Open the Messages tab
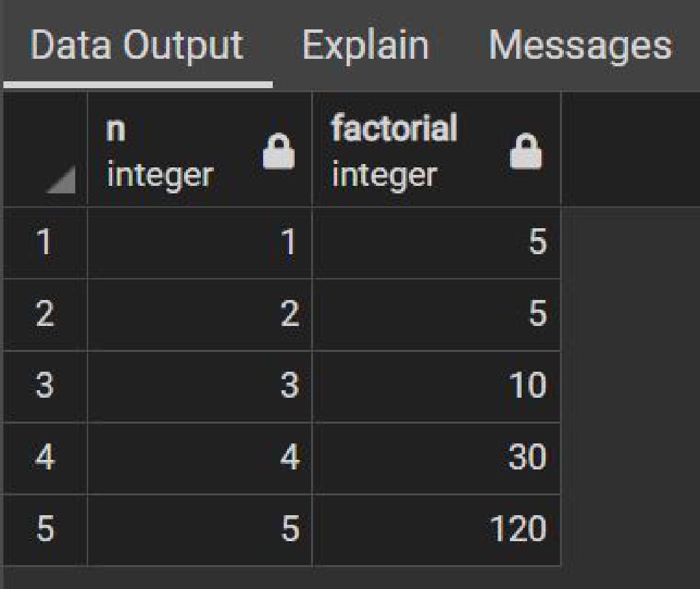 click(580, 44)
